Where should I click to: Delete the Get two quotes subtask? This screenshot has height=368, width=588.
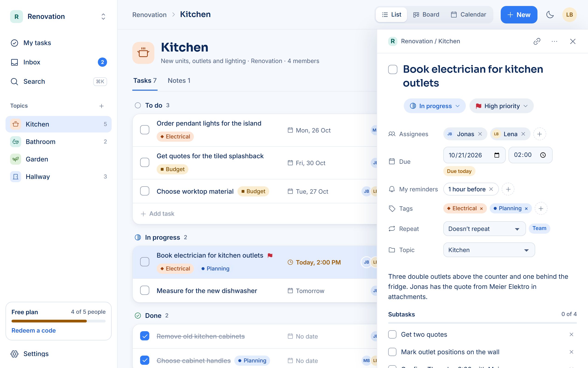coord(571,334)
